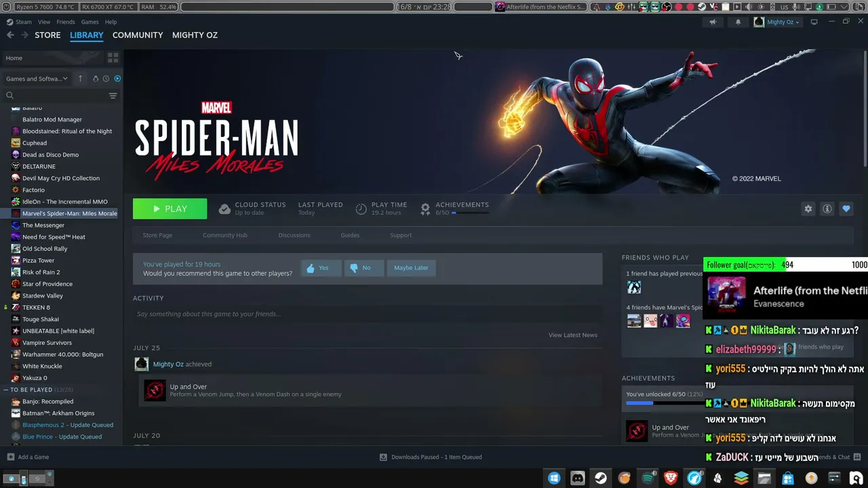Viewport: 868px width, 488px height.
Task: Open the advanced filter options icon
Action: [113, 96]
